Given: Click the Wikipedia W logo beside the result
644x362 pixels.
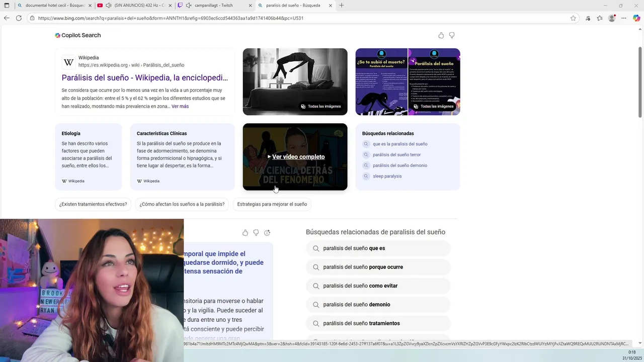Looking at the screenshot, I should coord(68,62).
